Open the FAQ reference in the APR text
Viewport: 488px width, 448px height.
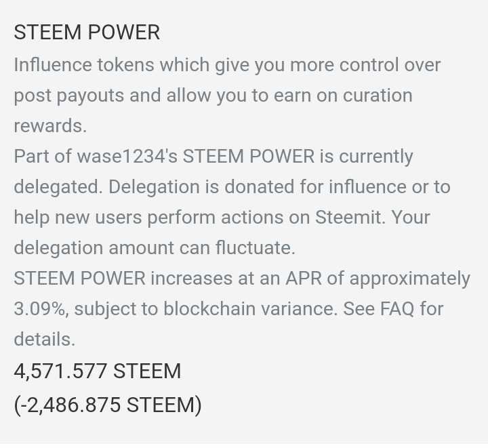[x=397, y=309]
